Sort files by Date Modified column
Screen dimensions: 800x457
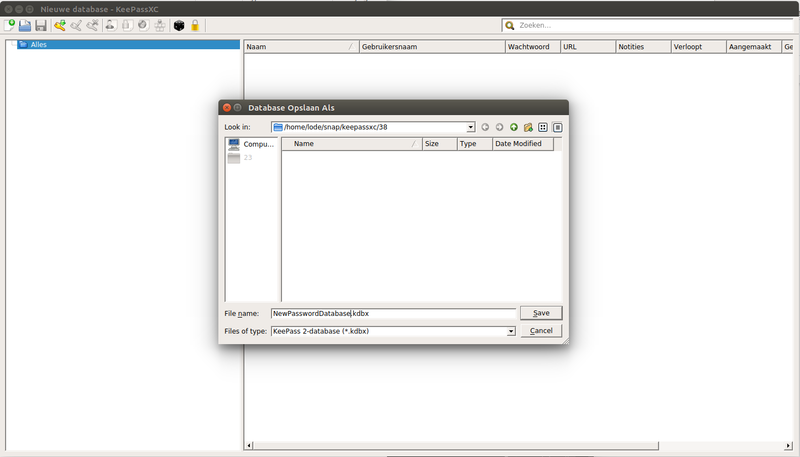[x=518, y=144]
